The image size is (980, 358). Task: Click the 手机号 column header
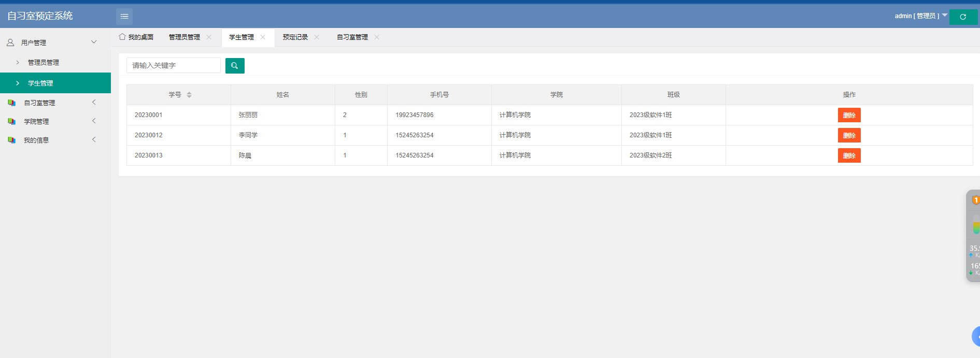(439, 95)
